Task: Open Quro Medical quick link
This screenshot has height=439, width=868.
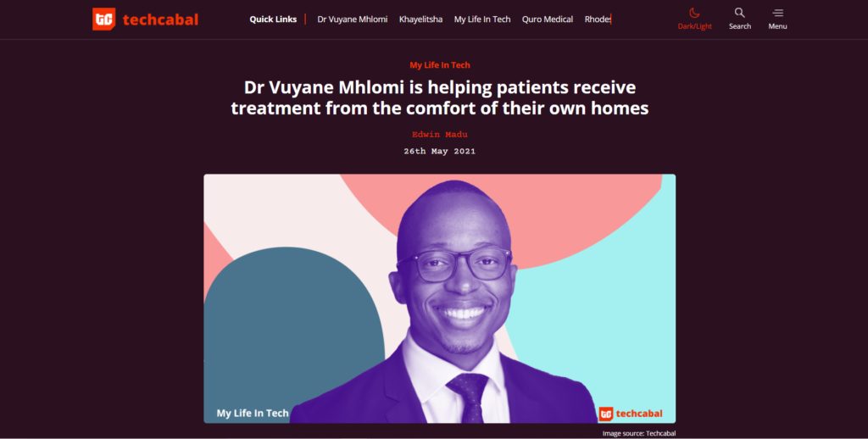Action: pyautogui.click(x=548, y=19)
